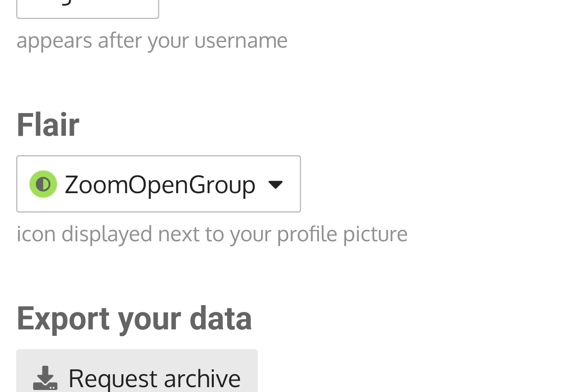Viewport: 582px width, 392px height.
Task: Click the word "your" in the Export heading
Action: pyautogui.click(x=150, y=318)
